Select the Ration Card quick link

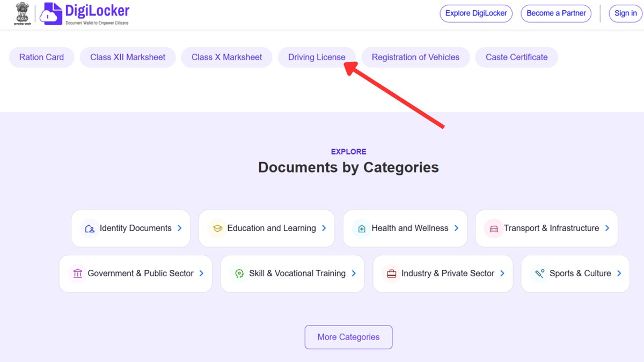41,57
